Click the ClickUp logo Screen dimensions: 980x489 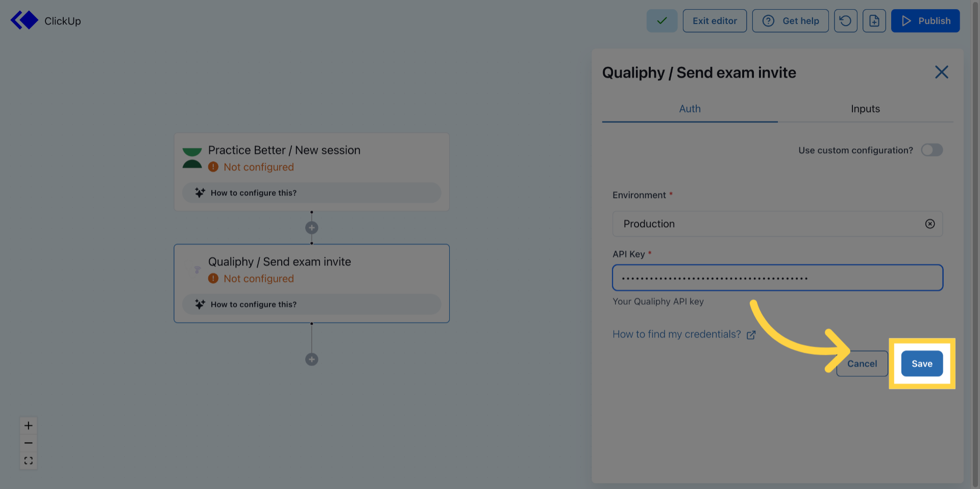[24, 20]
